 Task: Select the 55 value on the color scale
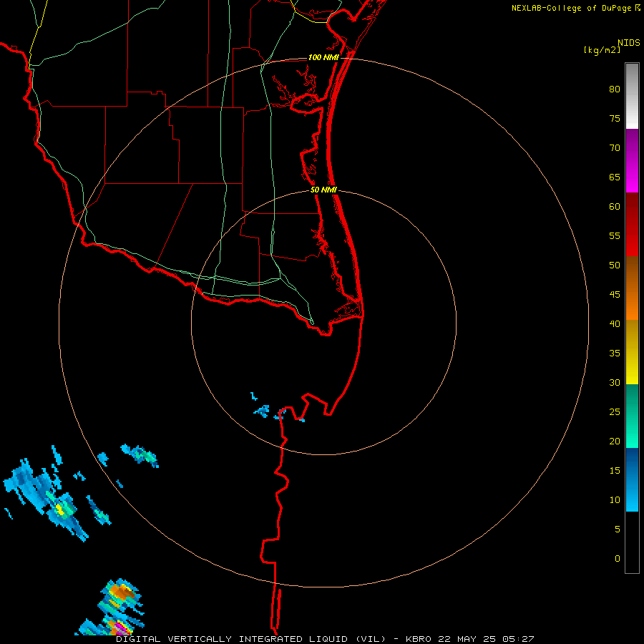(615, 235)
